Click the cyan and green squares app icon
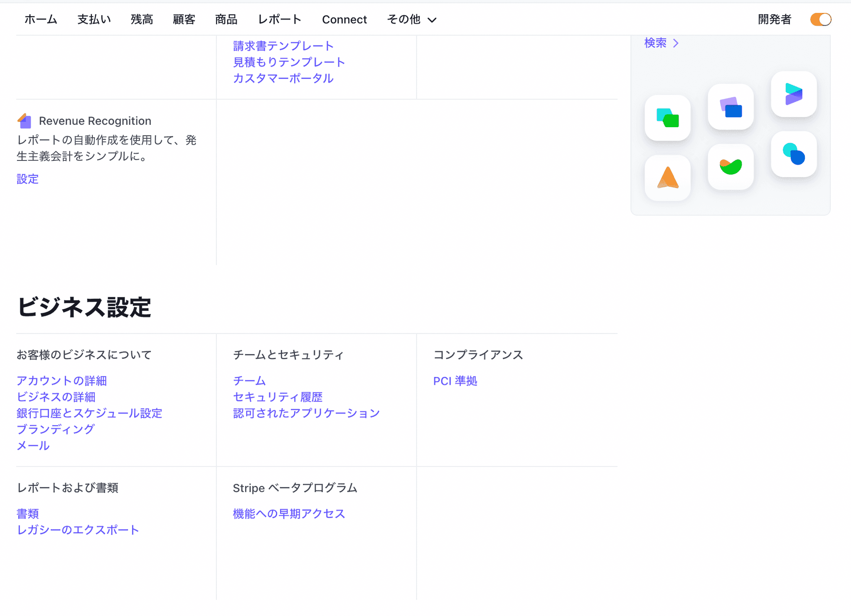Image resolution: width=851 pixels, height=616 pixels. [667, 118]
